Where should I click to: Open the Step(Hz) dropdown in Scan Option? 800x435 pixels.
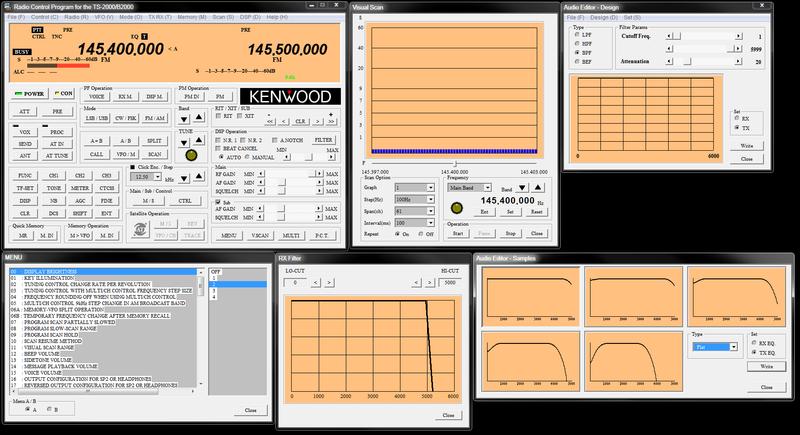[x=430, y=199]
